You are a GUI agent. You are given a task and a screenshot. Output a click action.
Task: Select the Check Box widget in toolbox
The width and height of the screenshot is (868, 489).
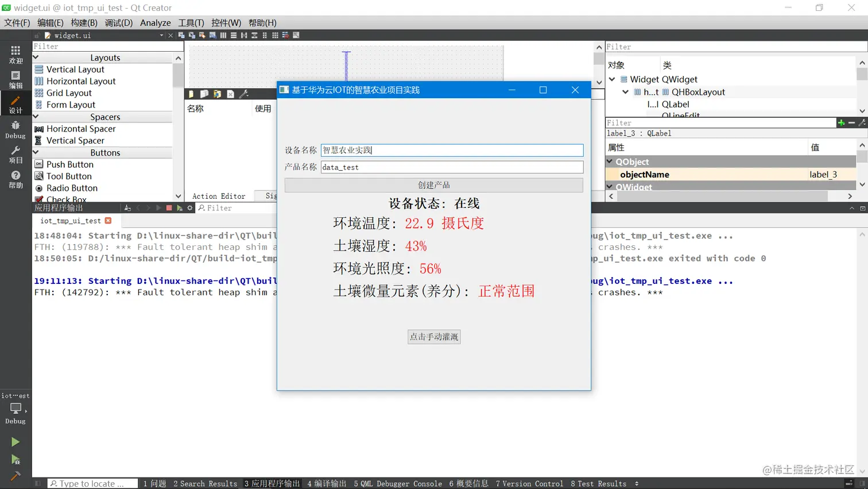[x=66, y=198]
